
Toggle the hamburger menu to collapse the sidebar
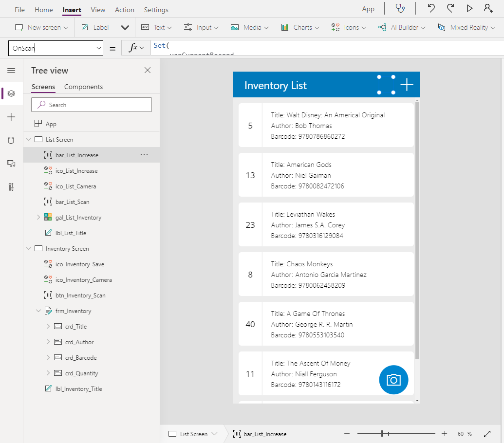[11, 71]
